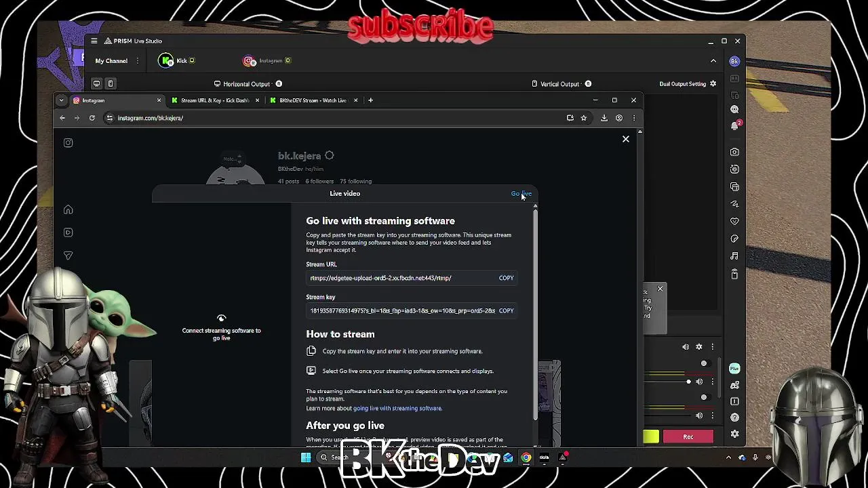The width and height of the screenshot is (868, 488).
Task: Collapse the PRISM channel panel chevron
Action: (713, 61)
